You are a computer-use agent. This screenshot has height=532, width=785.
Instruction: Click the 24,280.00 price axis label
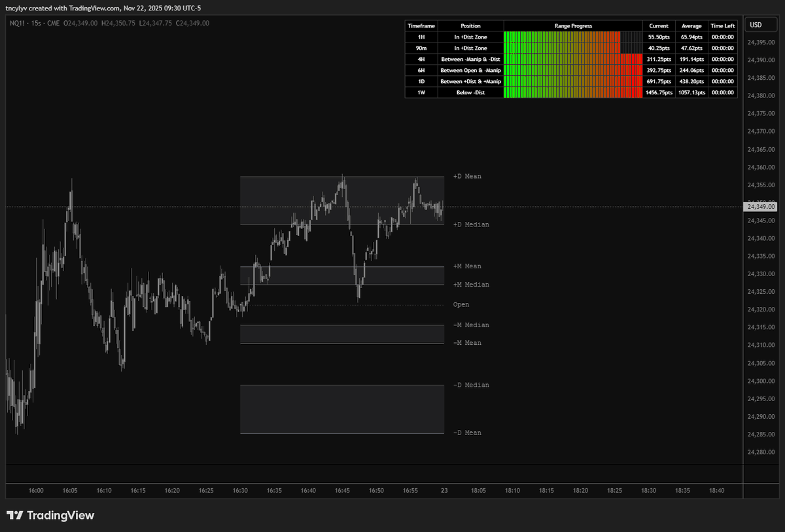pos(760,452)
